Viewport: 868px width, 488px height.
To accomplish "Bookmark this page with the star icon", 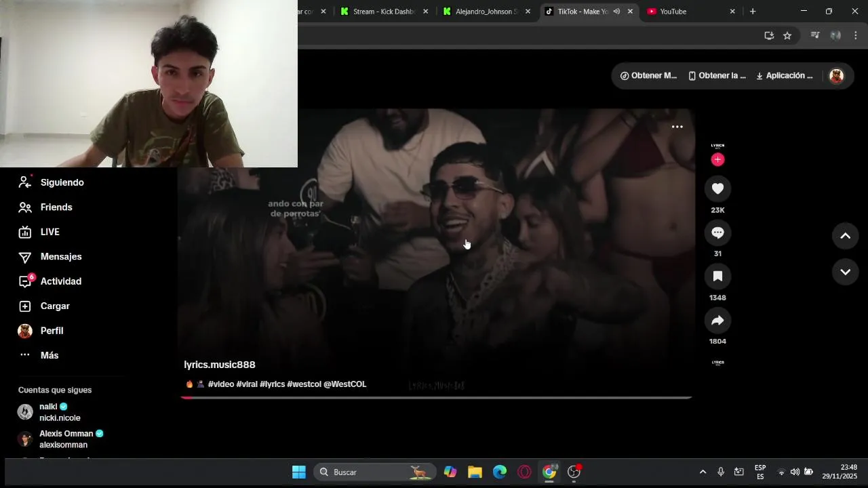I will (787, 36).
